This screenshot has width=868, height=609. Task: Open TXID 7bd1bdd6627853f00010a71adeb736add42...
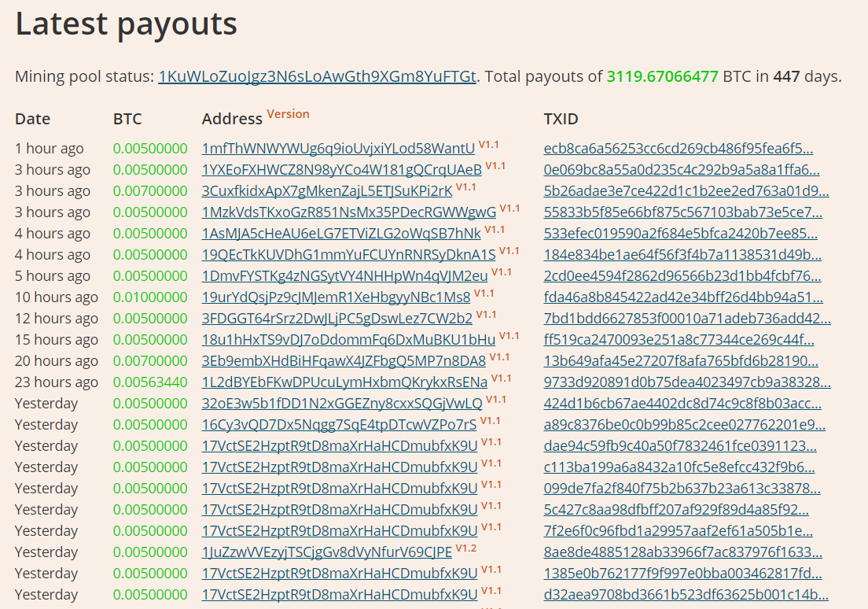[x=687, y=318]
